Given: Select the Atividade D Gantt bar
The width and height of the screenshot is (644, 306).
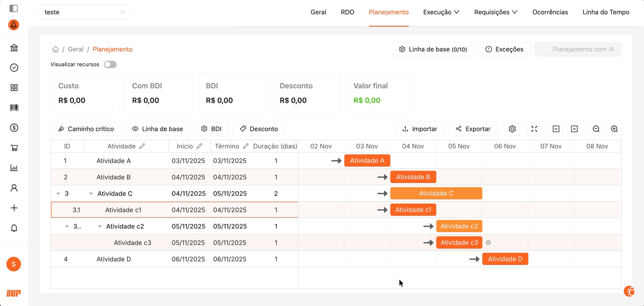Looking at the screenshot, I should [505, 259].
